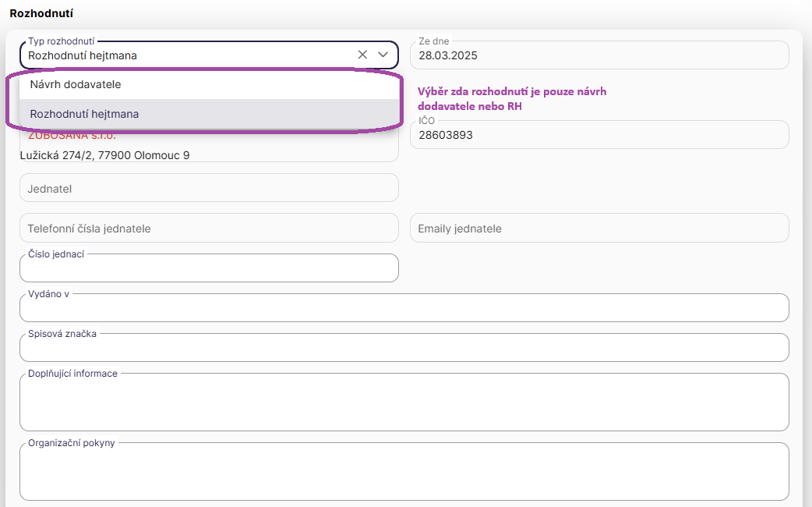
Task: Click the Organizační pokyny text area
Action: pyautogui.click(x=404, y=473)
